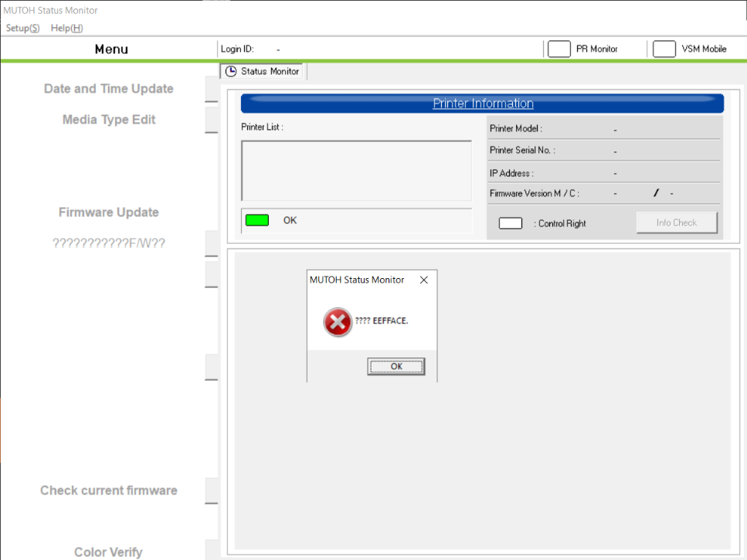This screenshot has width=747, height=560.
Task: Open the Setup(S) menu
Action: pyautogui.click(x=22, y=28)
